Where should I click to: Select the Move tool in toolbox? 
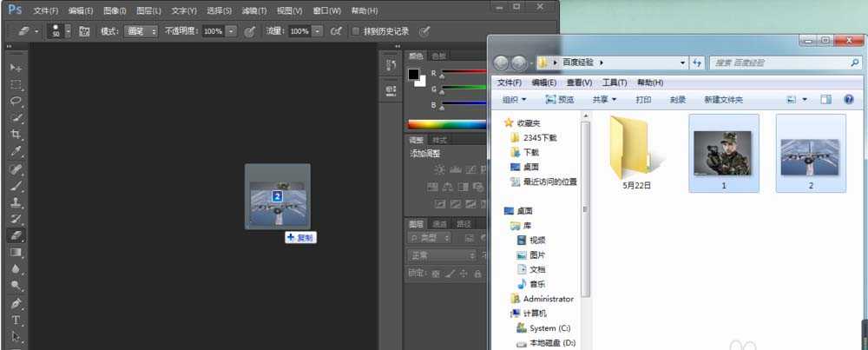[x=16, y=68]
